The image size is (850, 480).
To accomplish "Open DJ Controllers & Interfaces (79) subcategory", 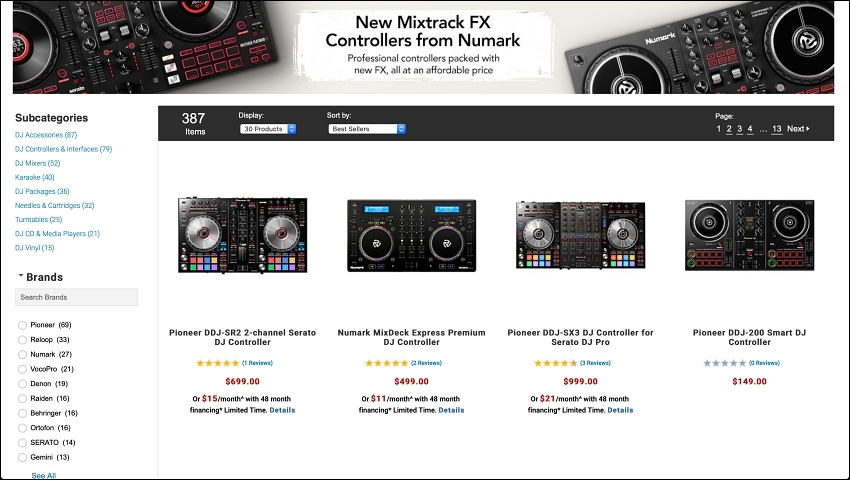I will point(63,149).
